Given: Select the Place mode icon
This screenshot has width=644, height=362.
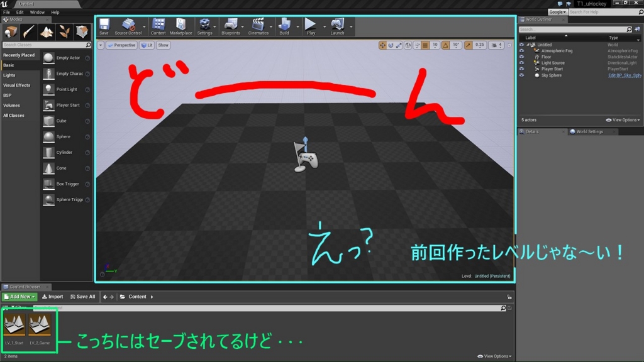Looking at the screenshot, I should tap(11, 31).
